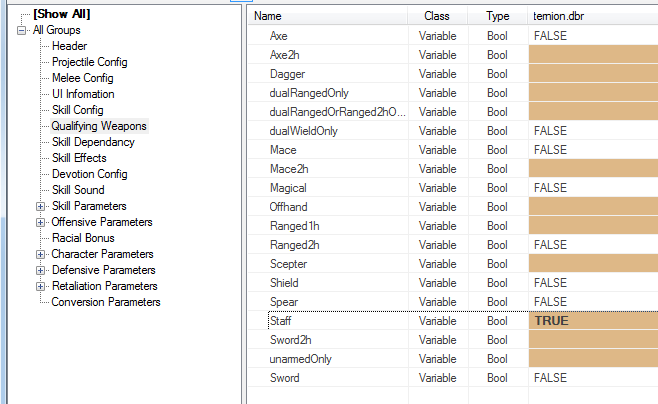Viewport: 658px width, 404px height.
Task: Click the temion.dbr column header
Action: pos(593,16)
